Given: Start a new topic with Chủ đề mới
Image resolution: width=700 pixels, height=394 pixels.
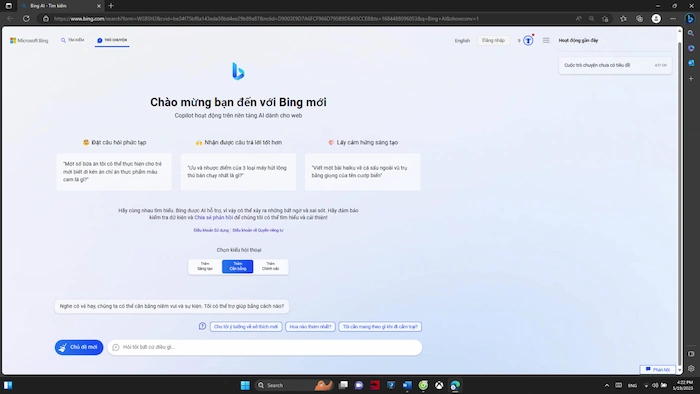Looking at the screenshot, I should pos(79,347).
